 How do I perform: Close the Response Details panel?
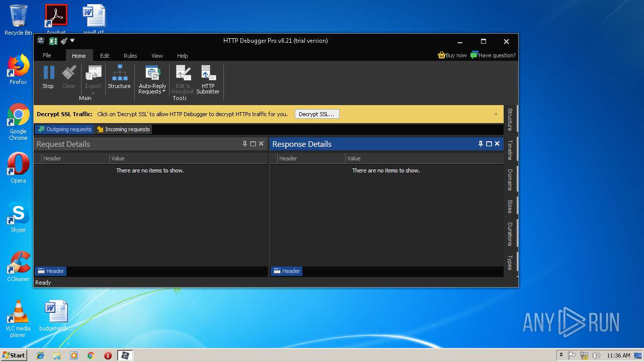[497, 144]
